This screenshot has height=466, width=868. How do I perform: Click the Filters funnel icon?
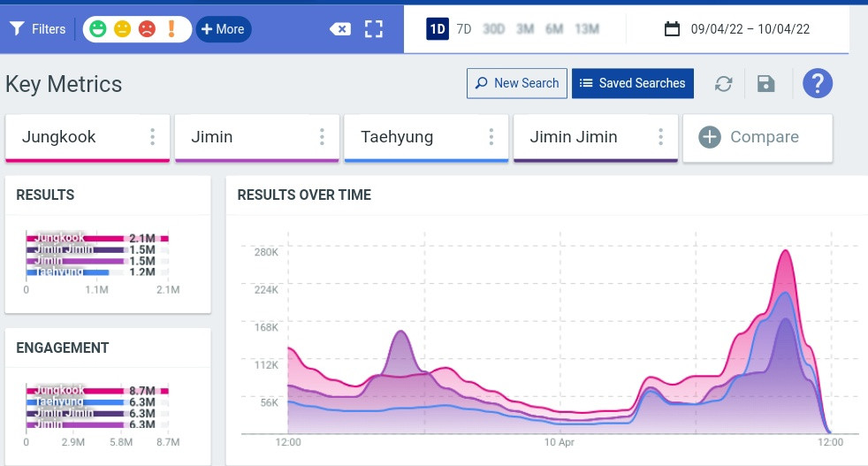[17, 29]
